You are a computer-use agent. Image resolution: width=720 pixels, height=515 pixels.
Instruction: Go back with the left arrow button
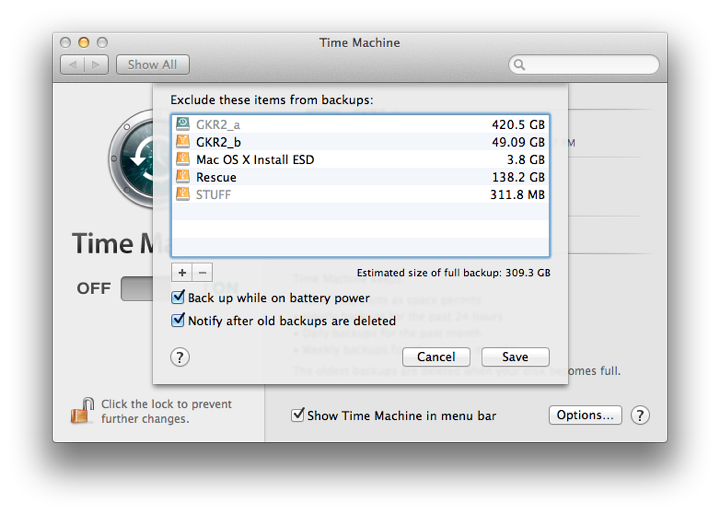[73, 65]
